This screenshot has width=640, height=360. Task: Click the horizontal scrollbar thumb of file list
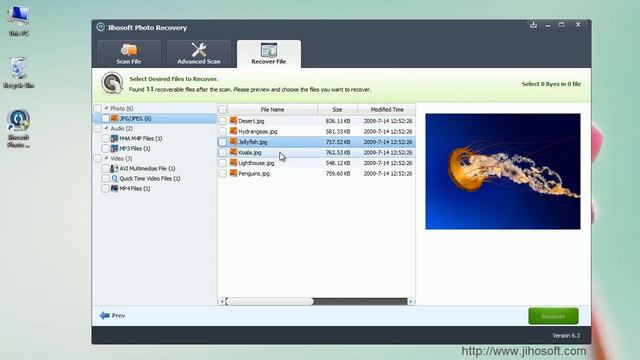point(270,301)
